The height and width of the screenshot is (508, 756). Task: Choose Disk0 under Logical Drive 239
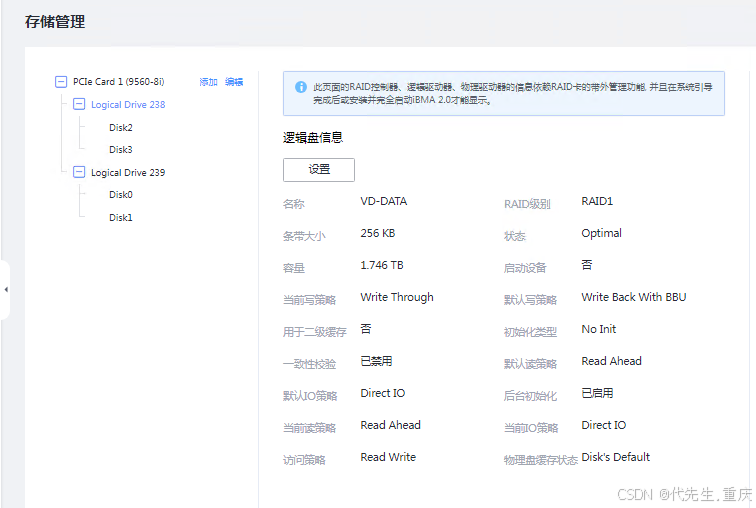[121, 195]
